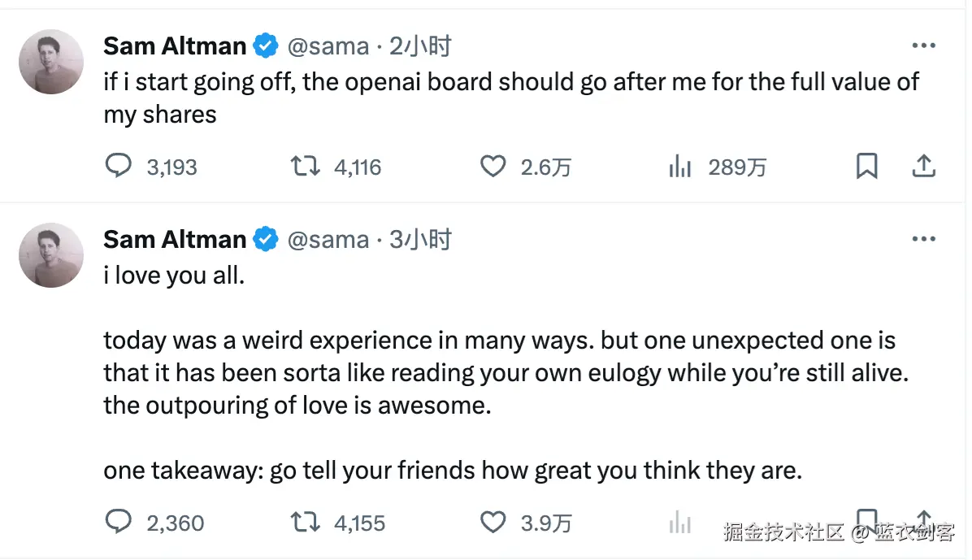This screenshot has height=560, width=972.
Task: View analytics of the first tweet
Action: coord(679,167)
